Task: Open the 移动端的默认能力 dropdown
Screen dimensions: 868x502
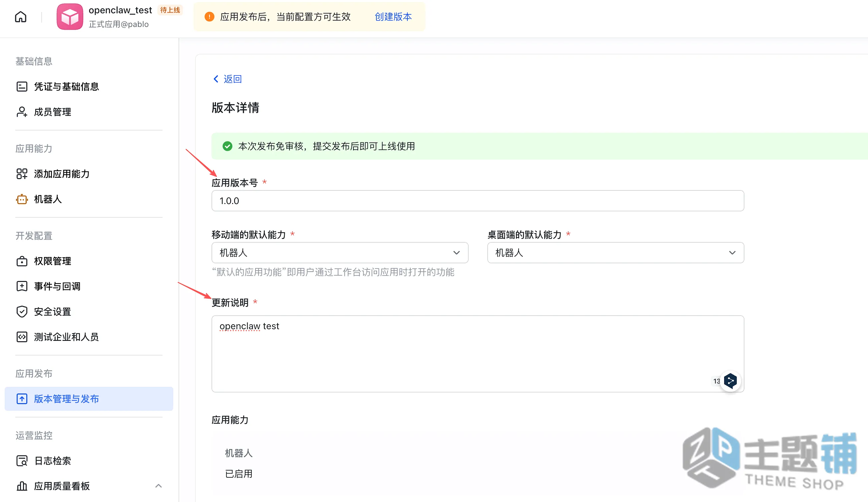Action: (x=340, y=253)
